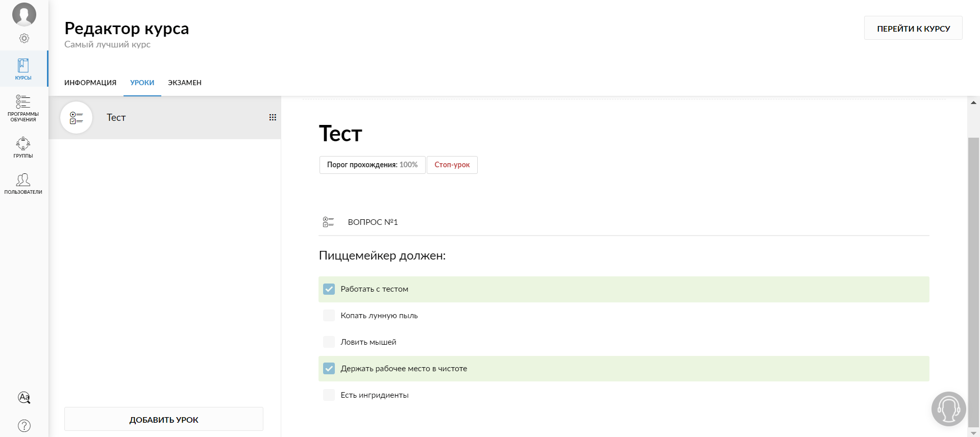The height and width of the screenshot is (437, 980).
Task: Check the 'Ловить мышей' answer
Action: pyautogui.click(x=329, y=342)
